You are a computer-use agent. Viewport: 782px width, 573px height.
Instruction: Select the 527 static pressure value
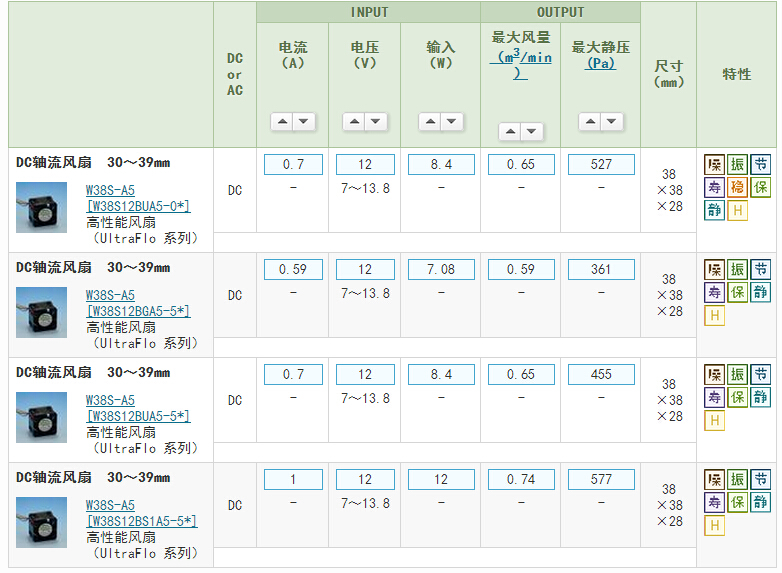[x=601, y=165]
